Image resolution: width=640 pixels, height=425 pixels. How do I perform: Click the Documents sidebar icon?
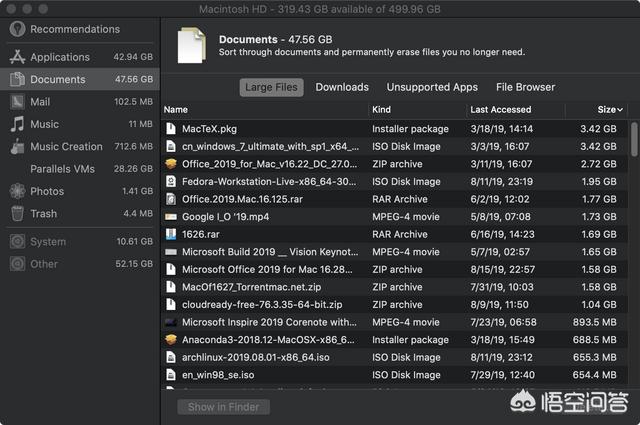[18, 79]
